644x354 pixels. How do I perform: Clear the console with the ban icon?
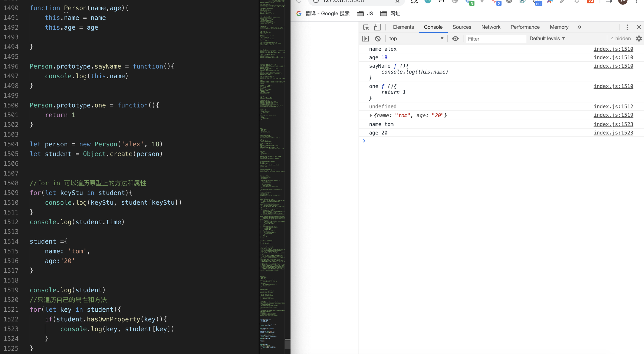[x=378, y=39]
